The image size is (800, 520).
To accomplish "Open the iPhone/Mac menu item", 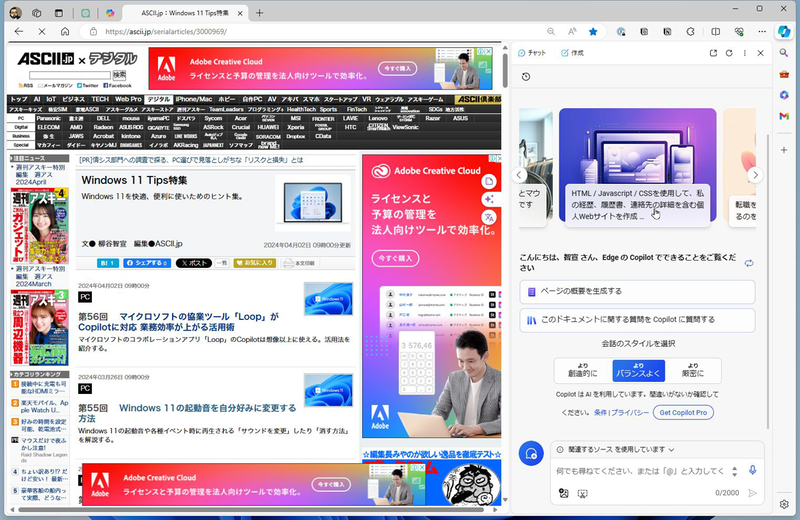I will point(194,100).
